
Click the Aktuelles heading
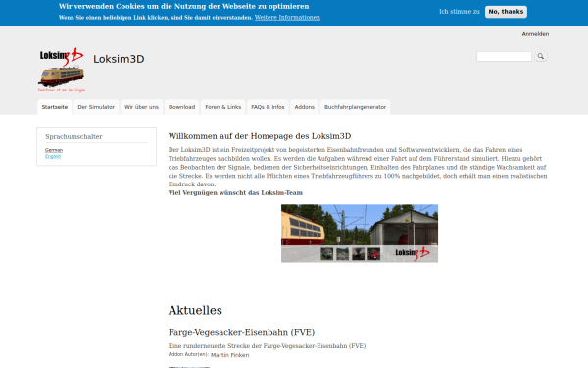195,310
